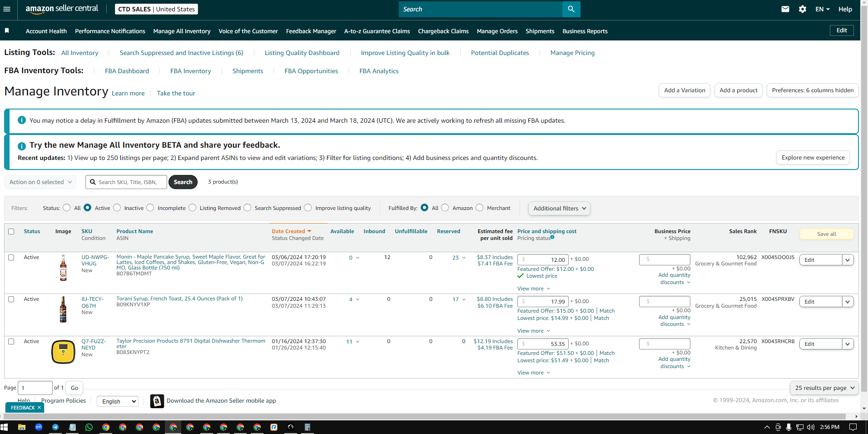868x434 pixels.
Task: Select Fulfilled By Merchant radio button
Action: pos(480,208)
